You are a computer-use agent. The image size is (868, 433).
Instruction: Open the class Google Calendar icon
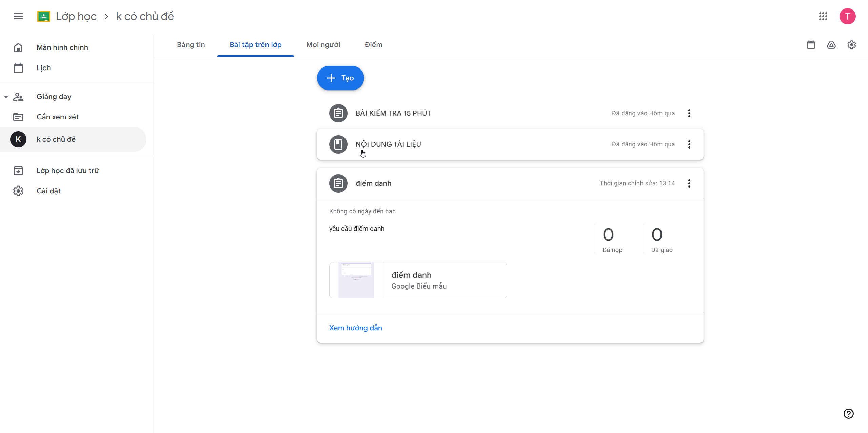[811, 45]
